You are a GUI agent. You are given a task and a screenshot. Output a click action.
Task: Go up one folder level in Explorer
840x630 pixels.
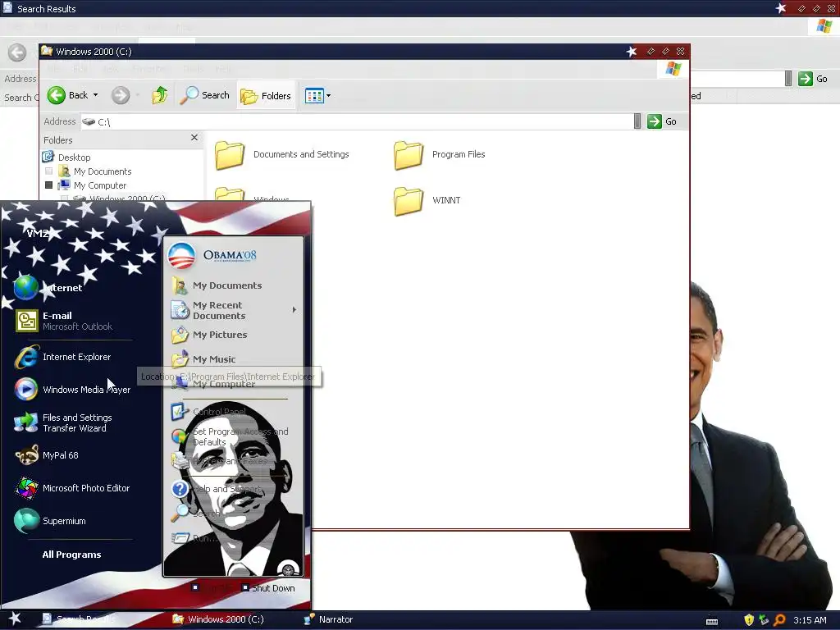(159, 95)
